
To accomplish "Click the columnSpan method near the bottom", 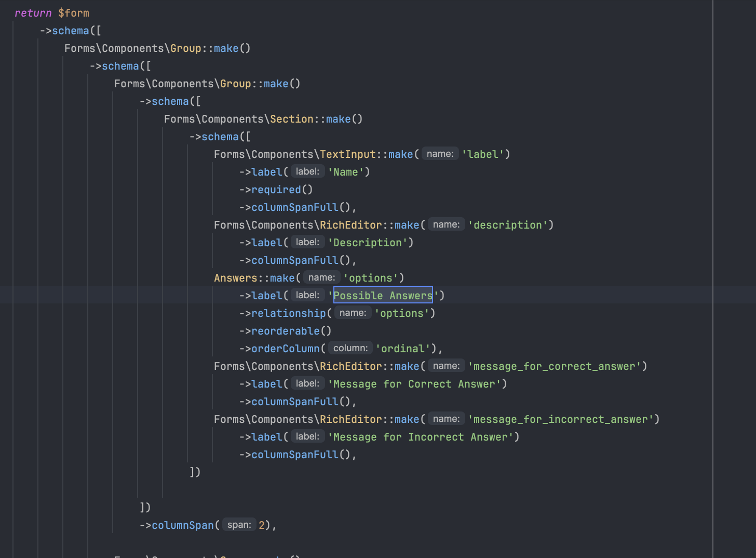I will (x=183, y=525).
